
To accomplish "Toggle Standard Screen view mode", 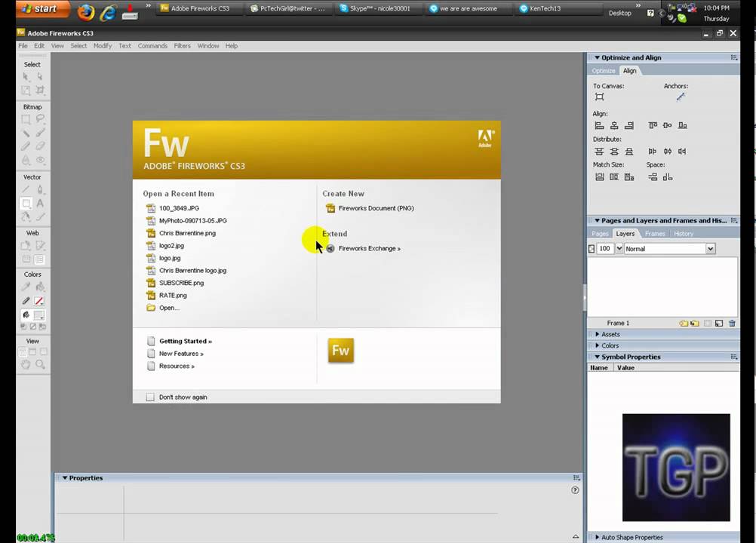I will (x=23, y=351).
